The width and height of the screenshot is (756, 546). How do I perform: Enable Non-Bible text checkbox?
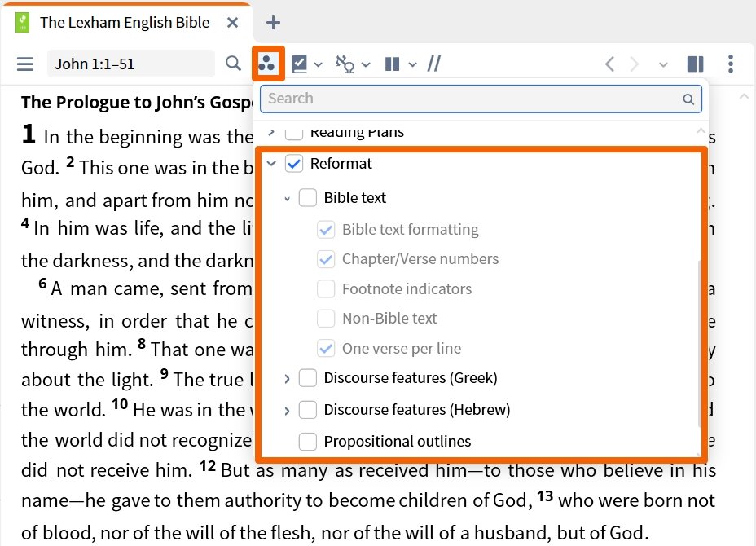coord(326,319)
